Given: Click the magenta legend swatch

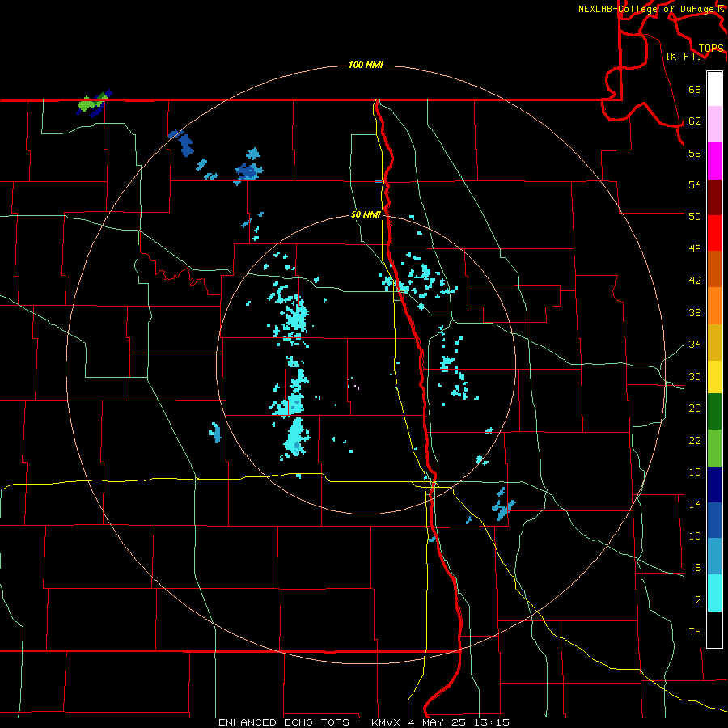Looking at the screenshot, I should (x=714, y=161).
